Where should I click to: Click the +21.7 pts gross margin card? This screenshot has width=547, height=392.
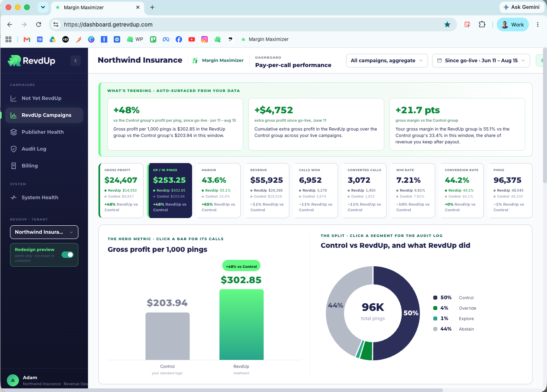tap(457, 124)
